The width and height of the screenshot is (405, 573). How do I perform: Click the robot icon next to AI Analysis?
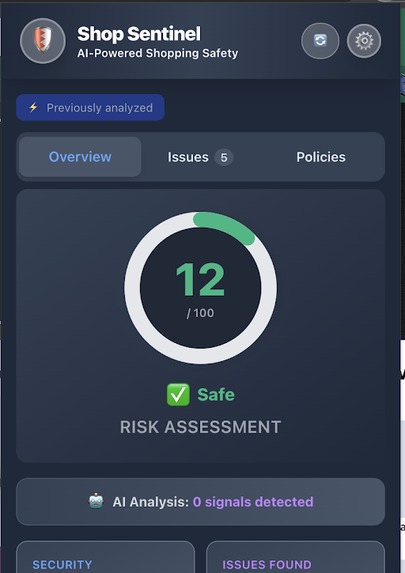click(96, 501)
